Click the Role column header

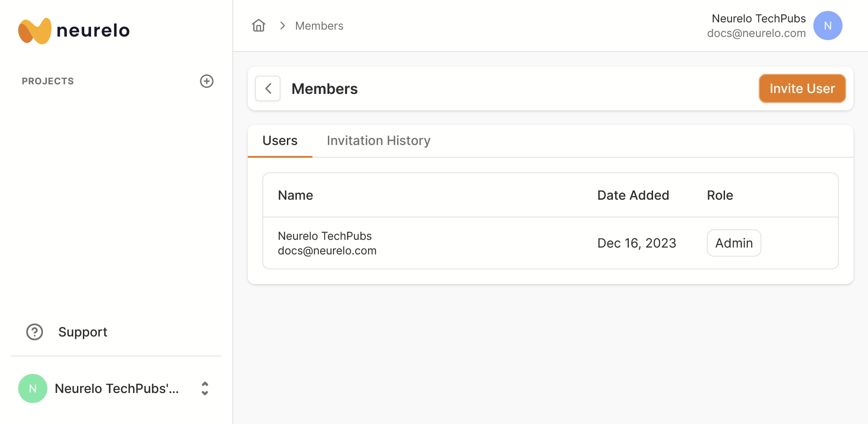point(720,195)
